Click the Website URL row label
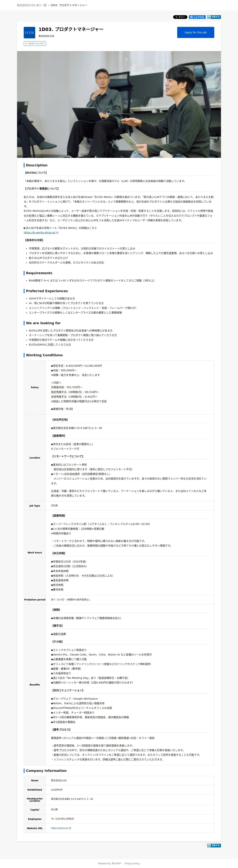The image size is (238, 868). tap(35, 828)
